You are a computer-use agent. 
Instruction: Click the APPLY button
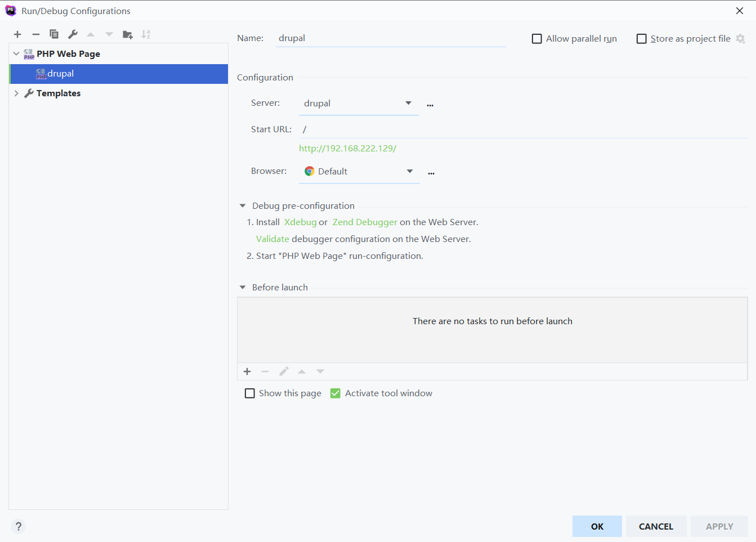719,526
